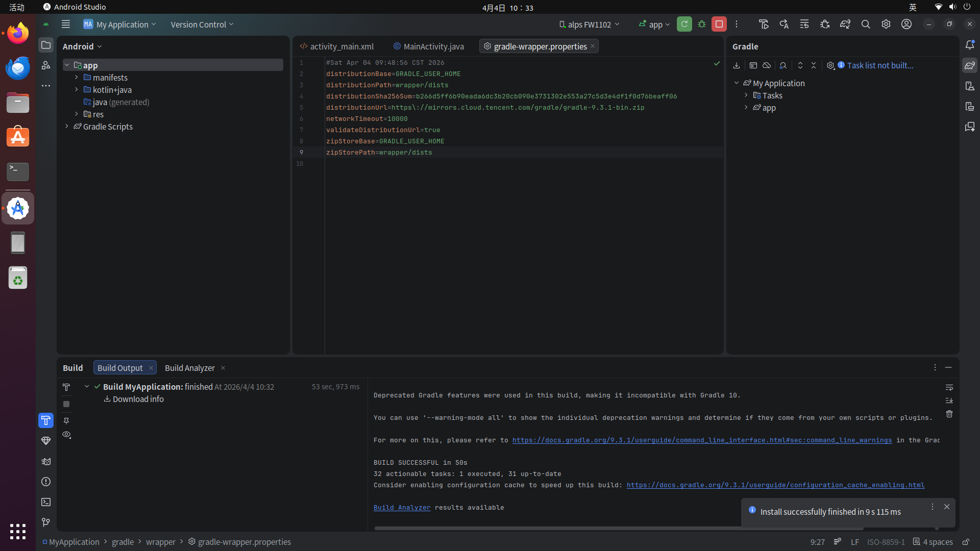Open the Notifications panel bell
This screenshot has height=551, width=980.
tap(970, 45)
